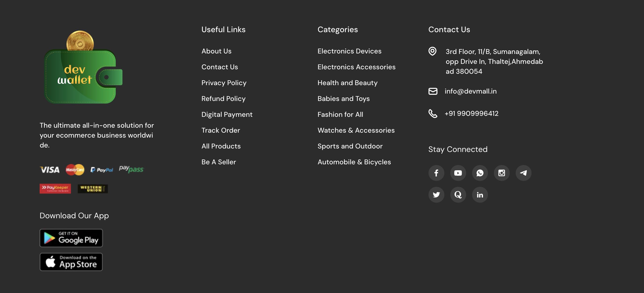Click the Telegram social icon

pyautogui.click(x=523, y=173)
